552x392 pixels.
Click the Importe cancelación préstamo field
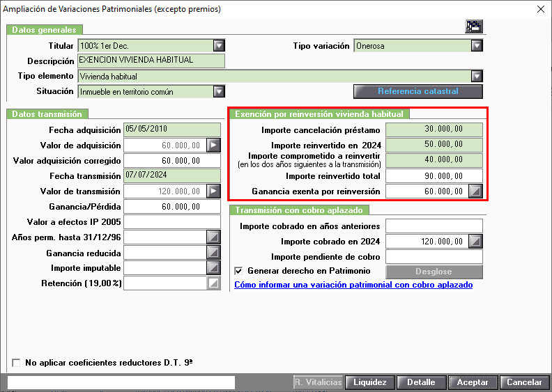pyautogui.click(x=434, y=130)
